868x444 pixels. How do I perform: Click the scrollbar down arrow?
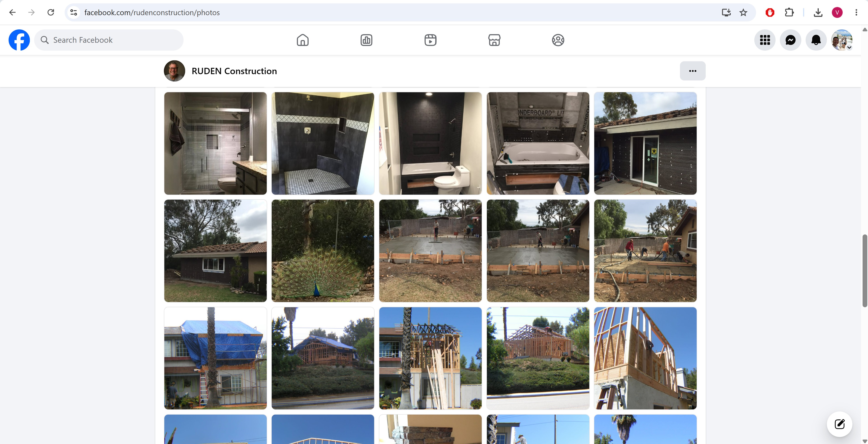pos(865,441)
